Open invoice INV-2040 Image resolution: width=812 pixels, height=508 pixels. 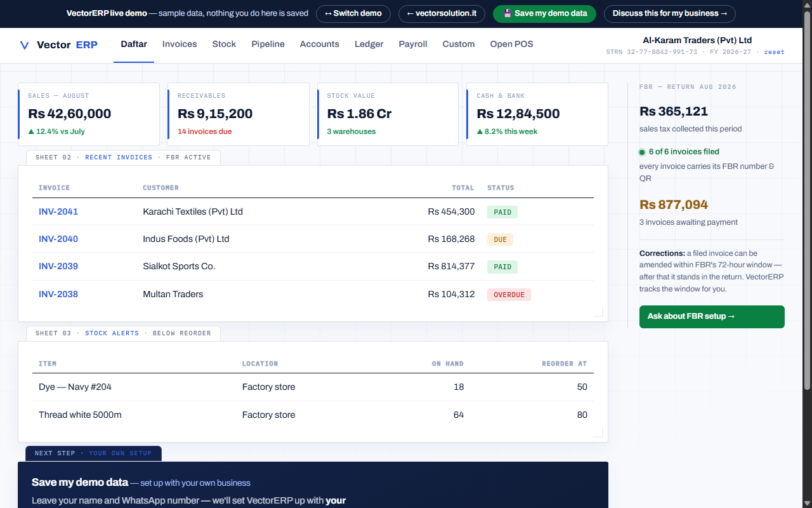58,239
